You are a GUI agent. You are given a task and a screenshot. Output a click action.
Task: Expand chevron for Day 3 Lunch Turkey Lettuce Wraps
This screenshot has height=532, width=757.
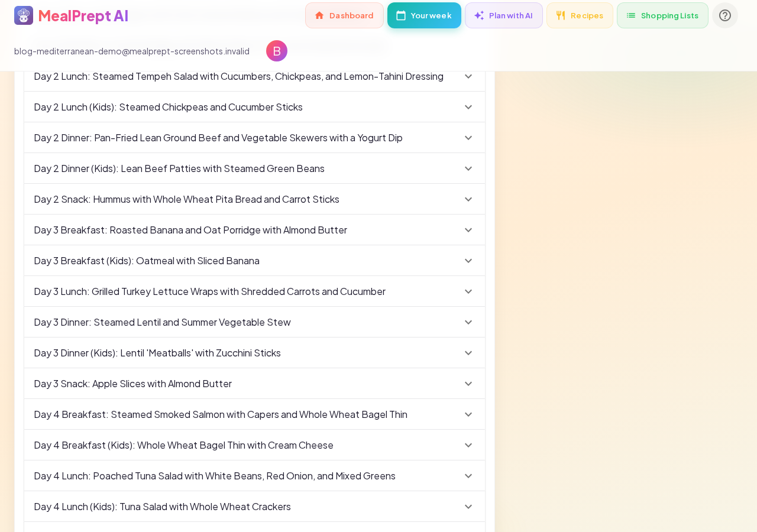(x=468, y=291)
